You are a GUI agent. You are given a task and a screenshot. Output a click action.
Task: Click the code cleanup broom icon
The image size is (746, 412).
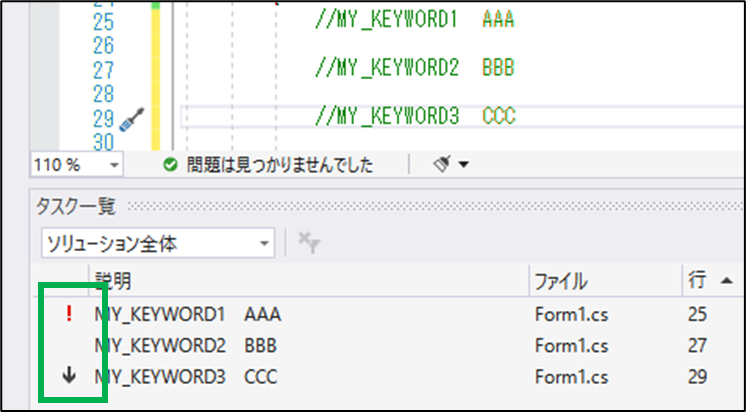(x=442, y=165)
